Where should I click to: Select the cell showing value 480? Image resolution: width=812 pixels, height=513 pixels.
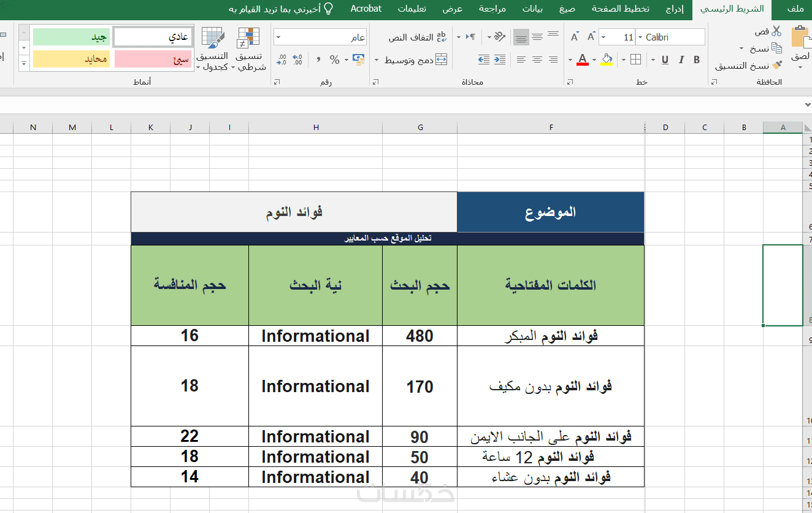[x=420, y=336]
